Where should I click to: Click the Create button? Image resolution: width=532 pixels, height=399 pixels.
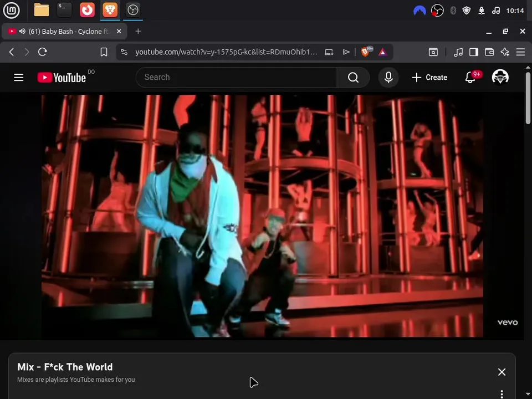point(429,78)
